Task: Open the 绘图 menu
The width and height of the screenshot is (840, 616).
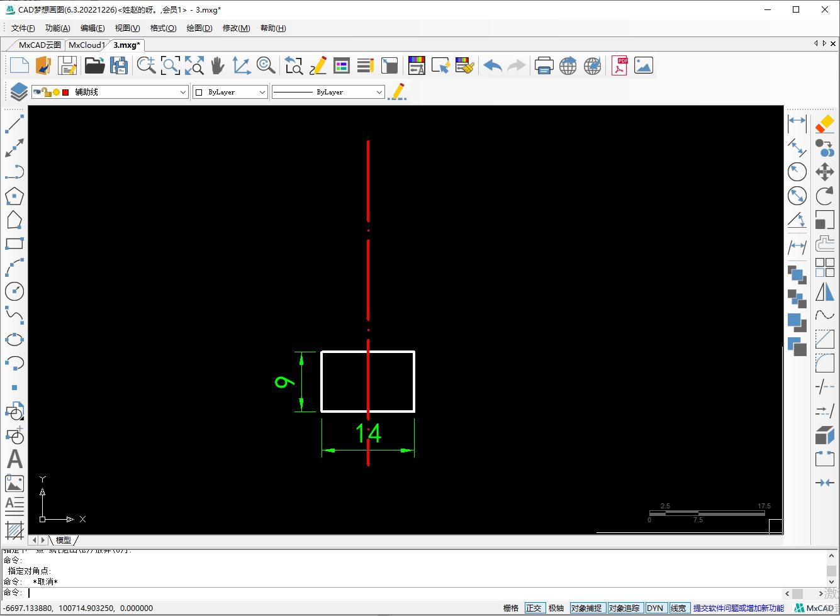Action: [199, 28]
